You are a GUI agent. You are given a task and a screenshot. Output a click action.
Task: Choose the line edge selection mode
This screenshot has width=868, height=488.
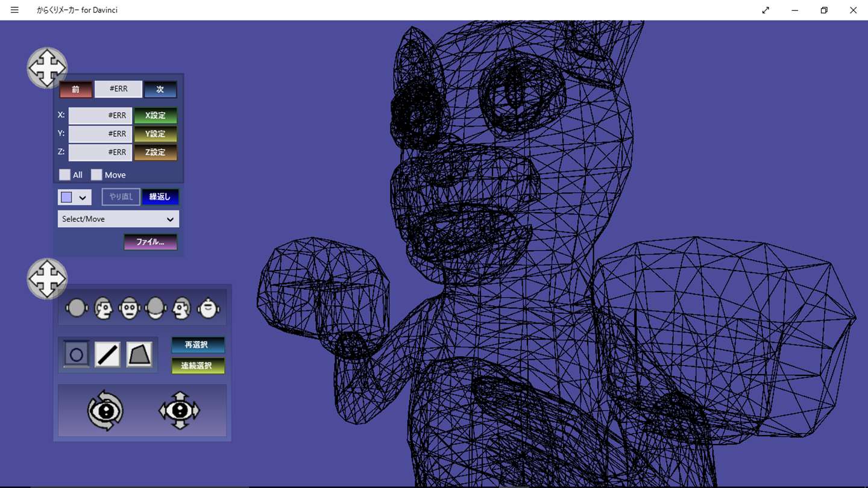(x=107, y=354)
